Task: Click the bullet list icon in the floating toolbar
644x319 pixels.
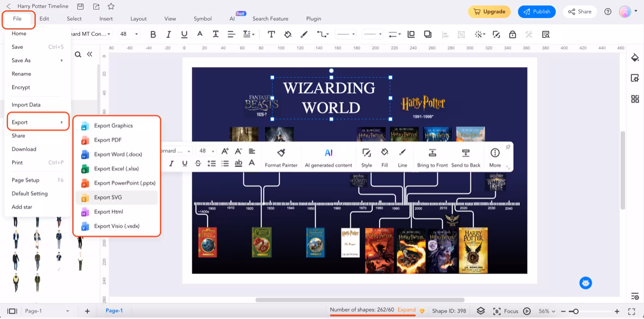Action: [225, 164]
